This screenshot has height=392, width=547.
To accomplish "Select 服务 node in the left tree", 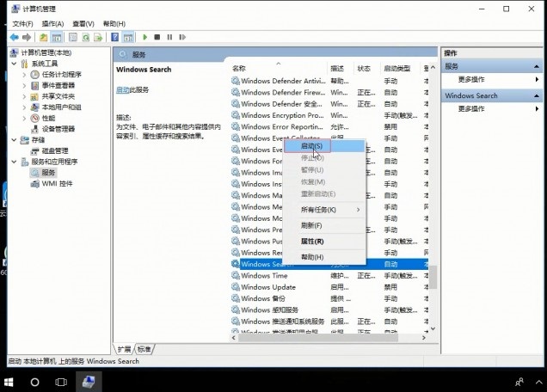I will coord(48,172).
